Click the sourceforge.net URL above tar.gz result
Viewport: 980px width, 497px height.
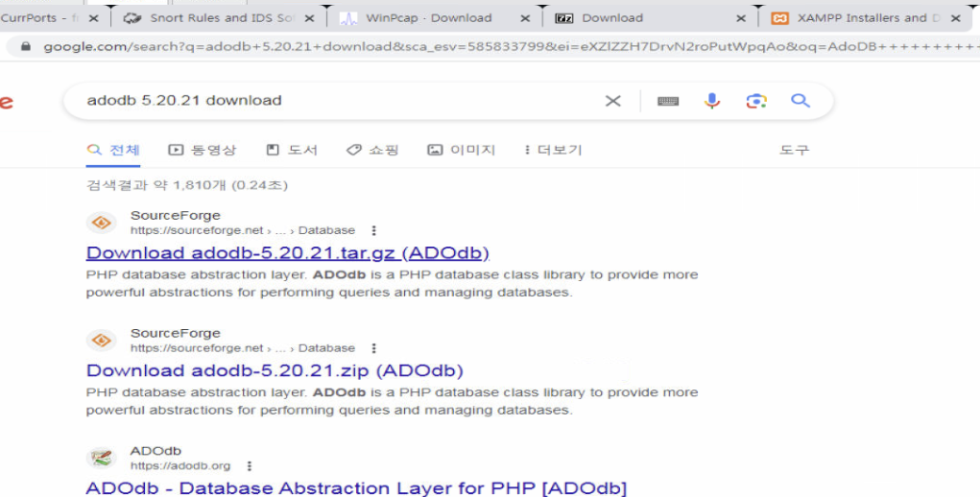(243, 230)
